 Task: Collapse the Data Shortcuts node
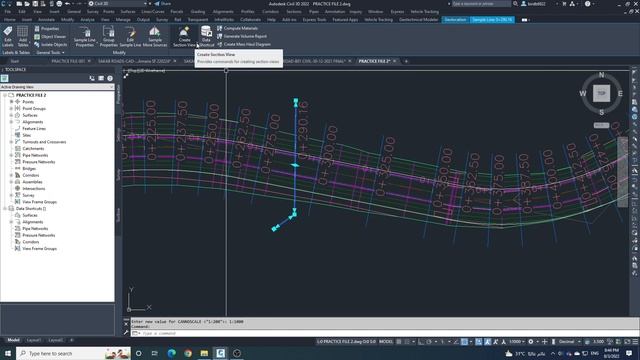[x=5, y=209]
